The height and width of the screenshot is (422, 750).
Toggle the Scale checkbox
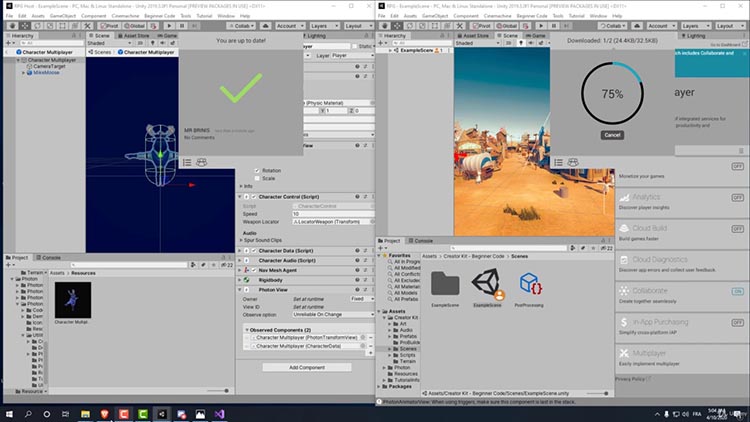pos(257,178)
